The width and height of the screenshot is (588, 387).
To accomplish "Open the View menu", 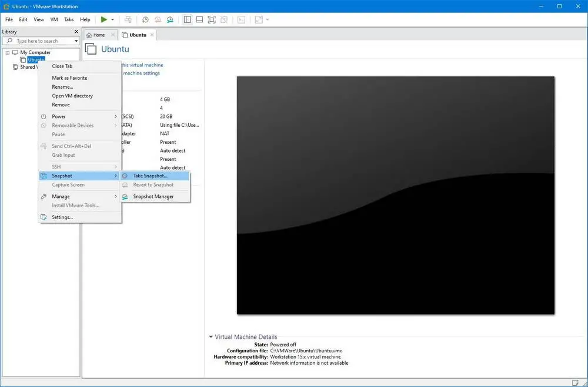I will [x=39, y=19].
